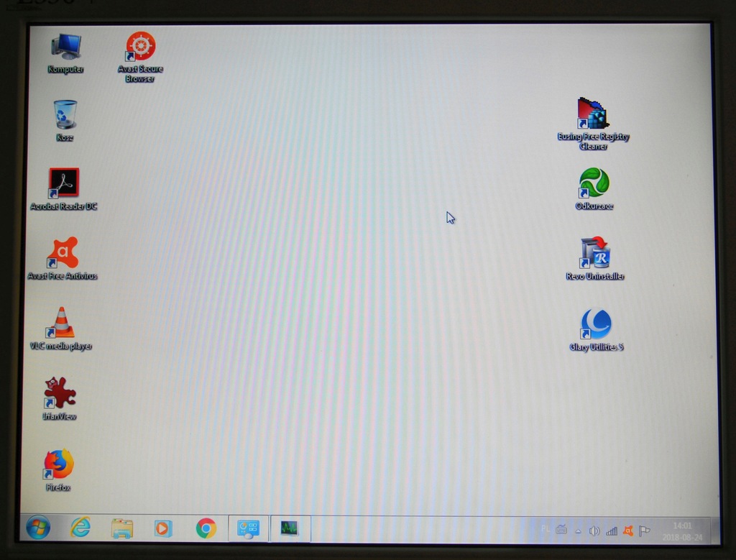Open the volume speaker control
736x560 pixels.
594,531
